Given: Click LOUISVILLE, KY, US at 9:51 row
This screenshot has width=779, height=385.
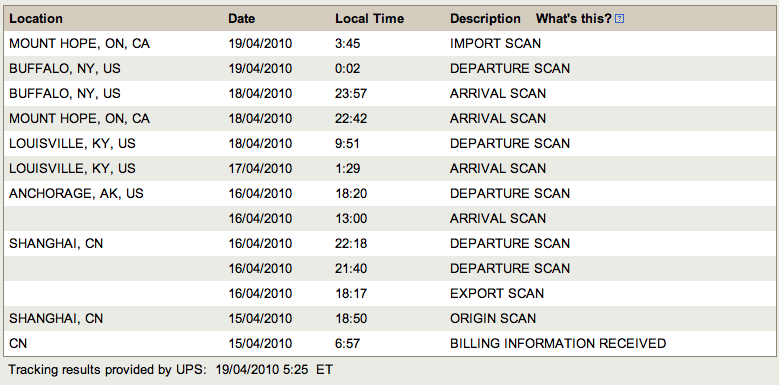Looking at the screenshot, I should click(x=390, y=144).
